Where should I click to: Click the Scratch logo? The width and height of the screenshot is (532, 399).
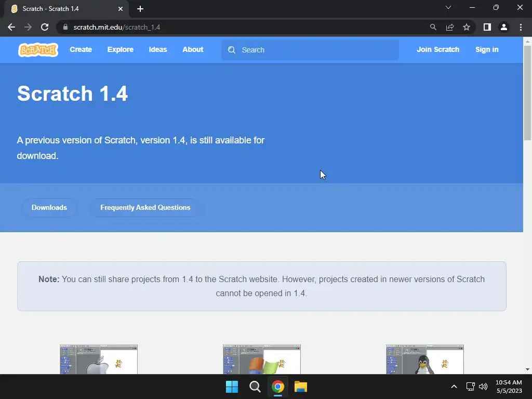[38, 50]
